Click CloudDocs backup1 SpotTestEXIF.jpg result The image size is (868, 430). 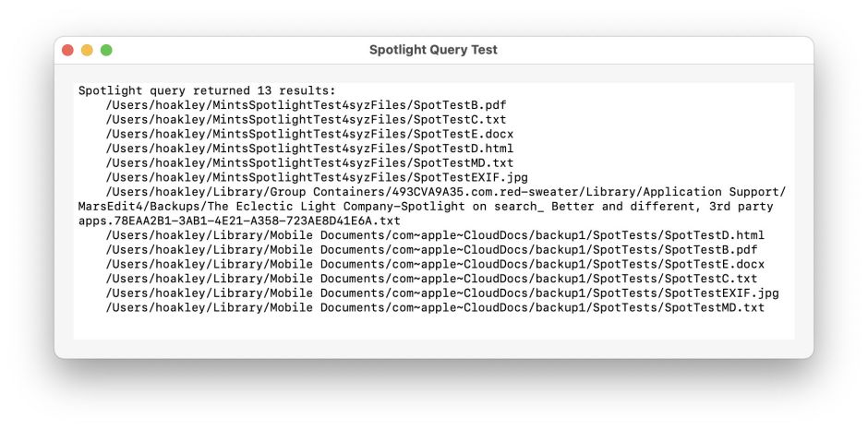(x=442, y=293)
